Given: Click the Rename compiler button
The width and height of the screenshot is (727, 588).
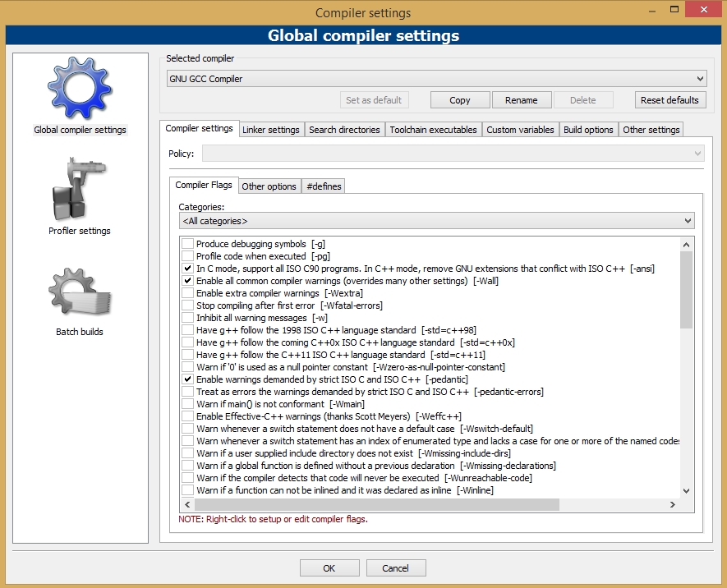Looking at the screenshot, I should (522, 100).
